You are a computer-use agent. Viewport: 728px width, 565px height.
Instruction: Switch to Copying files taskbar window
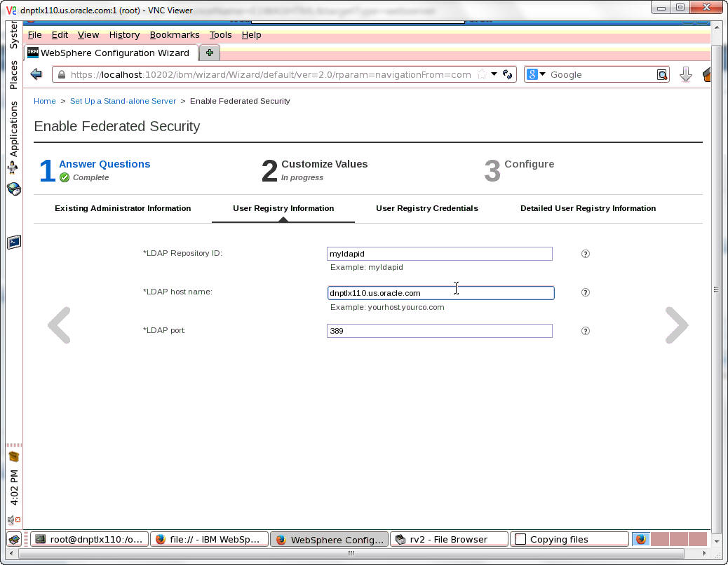[569, 539]
